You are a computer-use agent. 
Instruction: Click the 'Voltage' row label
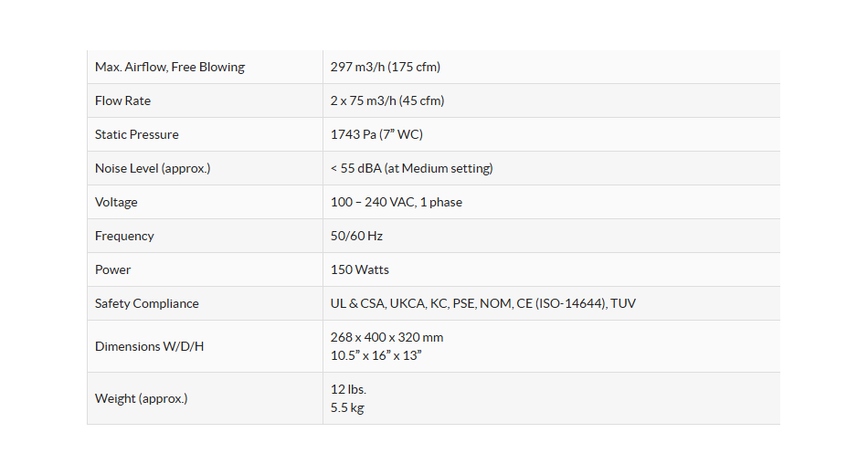pos(116,202)
